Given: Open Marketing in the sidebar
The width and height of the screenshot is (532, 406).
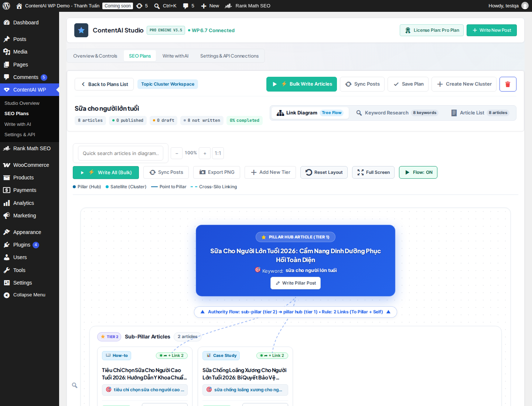Looking at the screenshot, I should pos(30,216).
